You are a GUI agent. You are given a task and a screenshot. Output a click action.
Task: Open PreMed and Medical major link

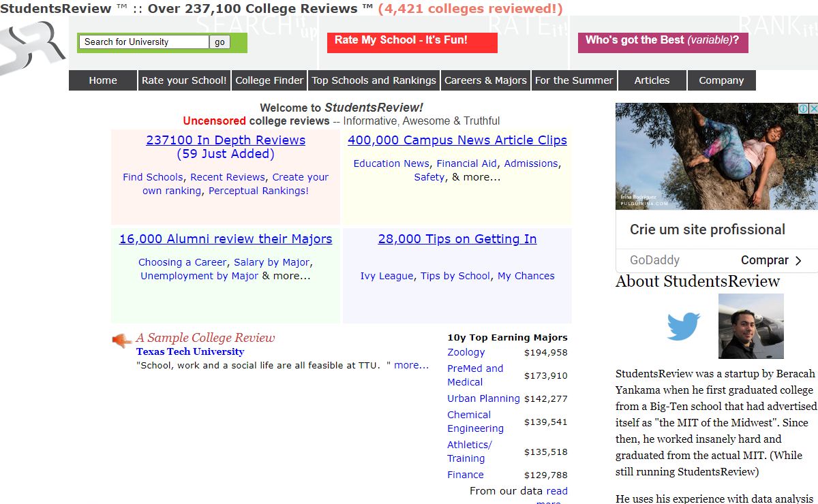pos(475,375)
